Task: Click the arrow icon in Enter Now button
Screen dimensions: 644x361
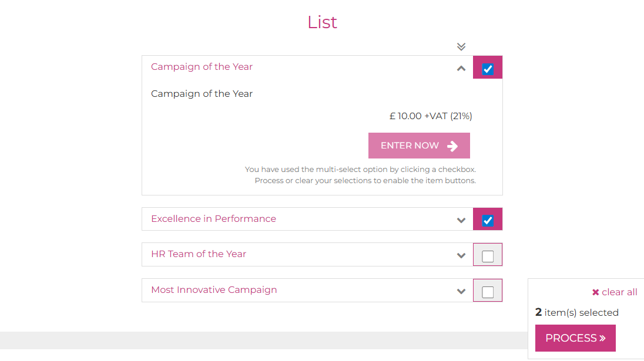Action: pyautogui.click(x=452, y=146)
